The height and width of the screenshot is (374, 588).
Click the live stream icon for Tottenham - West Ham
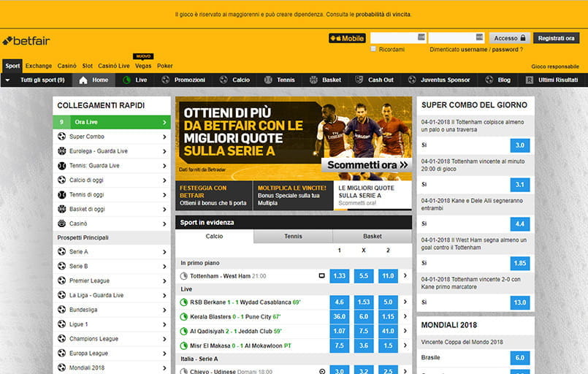click(321, 275)
